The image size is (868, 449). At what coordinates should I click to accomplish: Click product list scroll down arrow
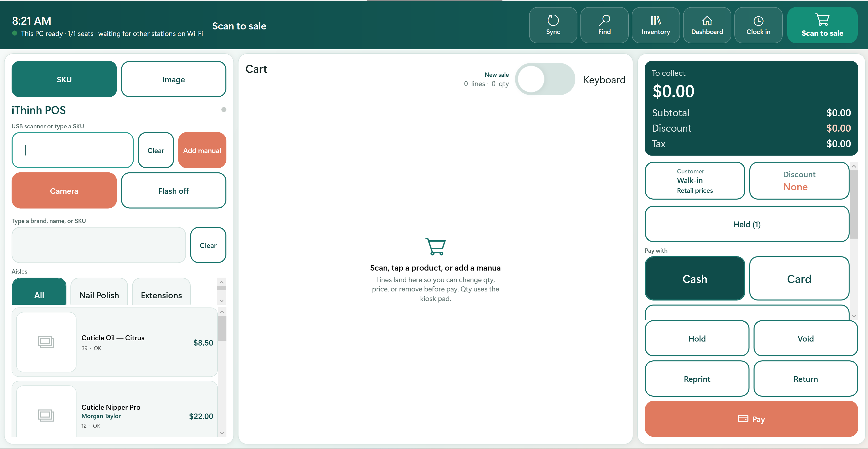click(x=222, y=433)
